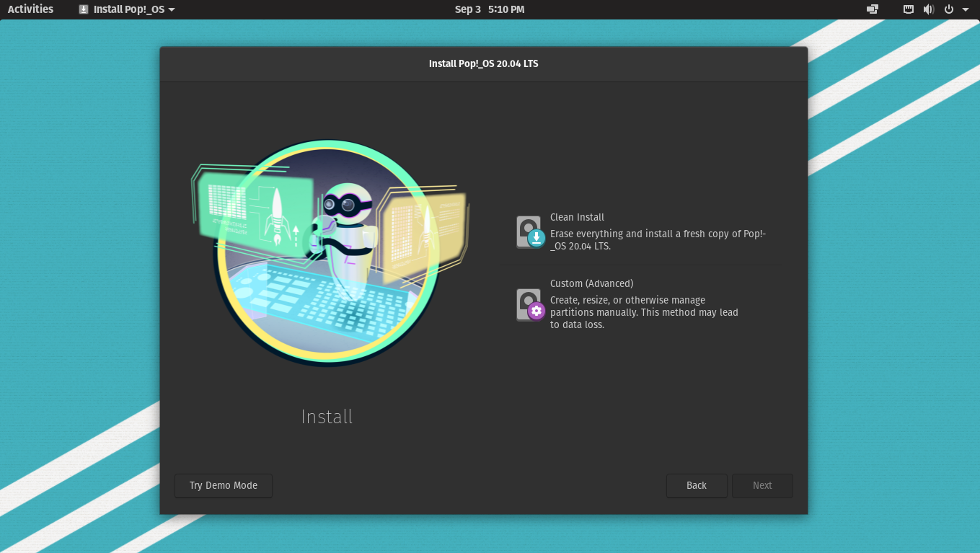Open the Activities overview

click(30, 9)
